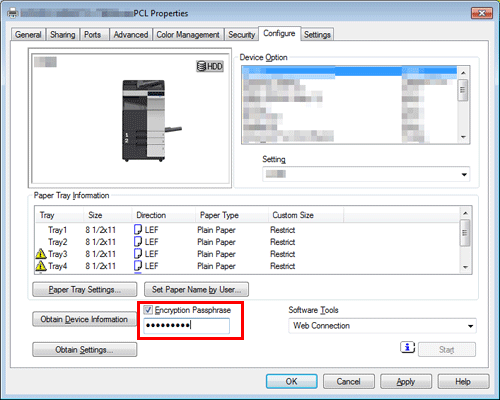Open the Setting dropdown under Device Option
500x400 pixels.
[366, 174]
